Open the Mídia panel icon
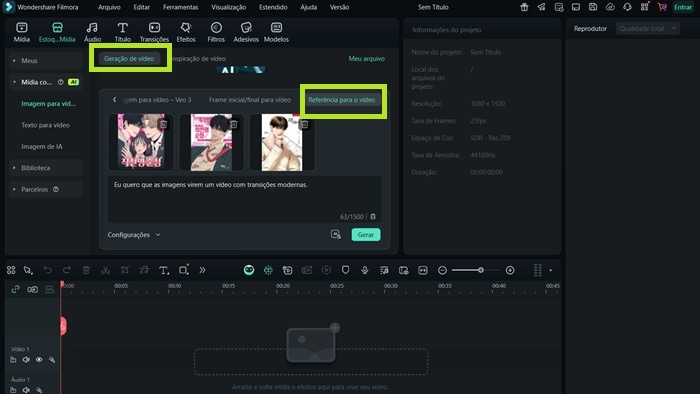 (x=21, y=28)
